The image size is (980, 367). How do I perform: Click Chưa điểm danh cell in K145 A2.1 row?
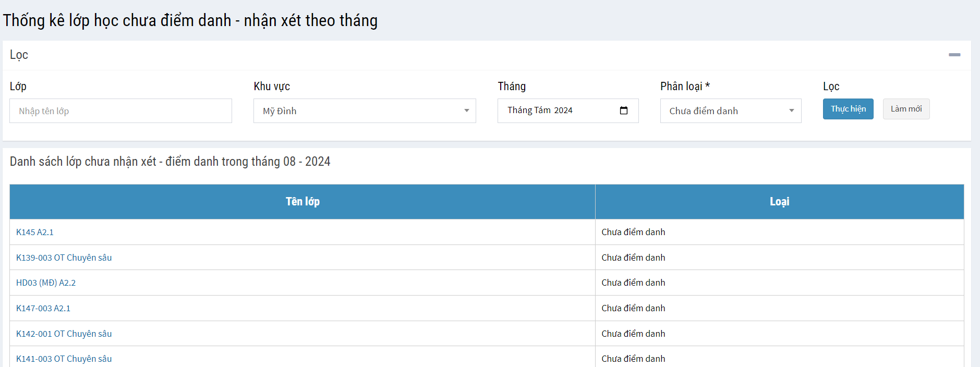(633, 233)
